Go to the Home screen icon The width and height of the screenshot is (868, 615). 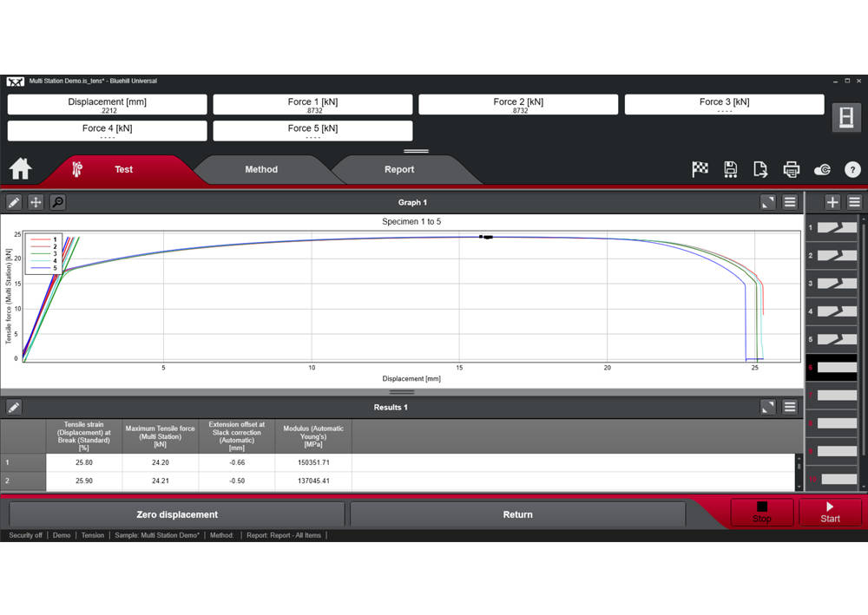coord(21,168)
